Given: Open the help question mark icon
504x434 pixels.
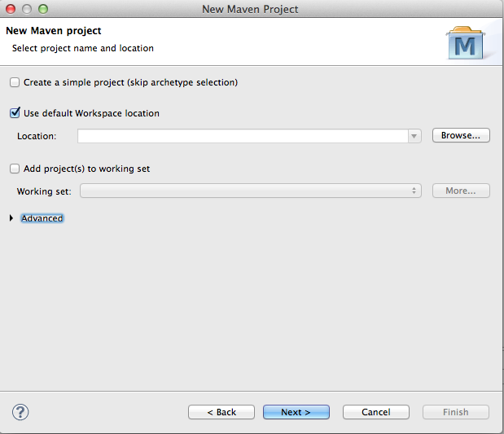Looking at the screenshot, I should [x=20, y=412].
